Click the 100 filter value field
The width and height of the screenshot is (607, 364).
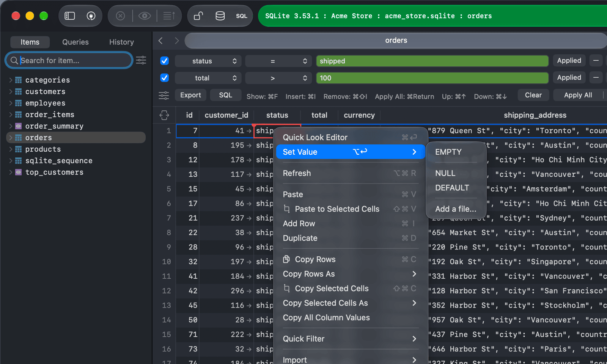(432, 78)
